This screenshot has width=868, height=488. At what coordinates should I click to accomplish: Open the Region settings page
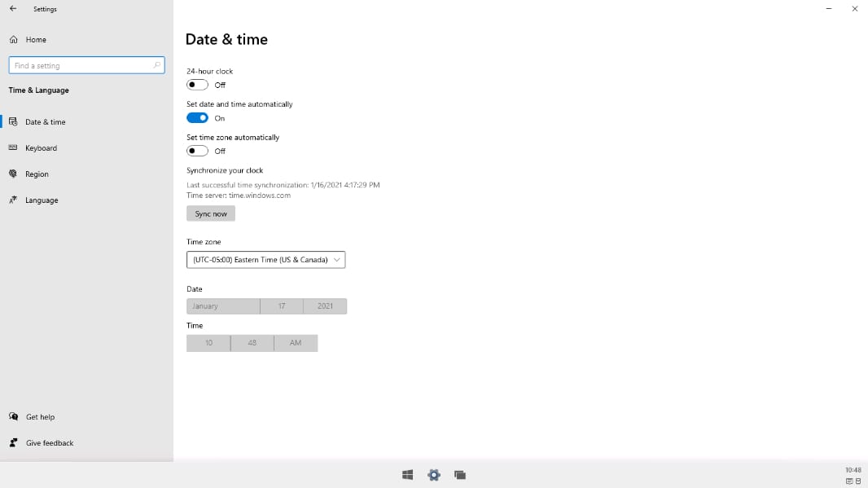tap(37, 174)
